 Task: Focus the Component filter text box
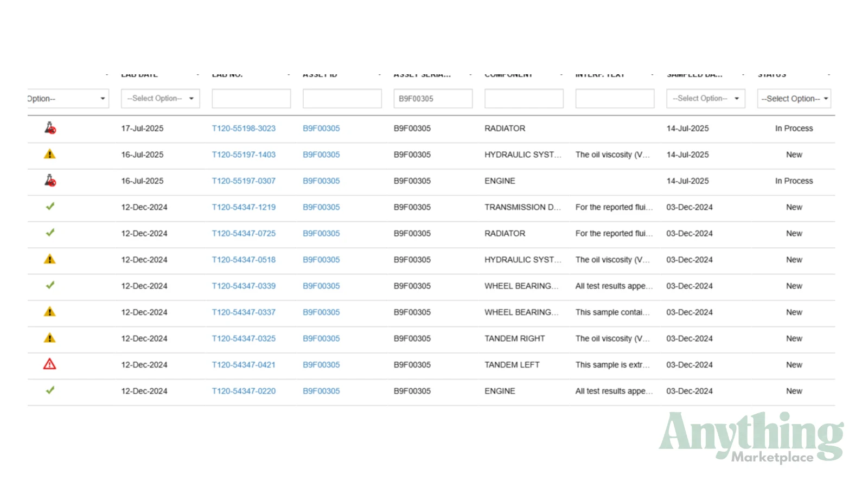tap(524, 99)
